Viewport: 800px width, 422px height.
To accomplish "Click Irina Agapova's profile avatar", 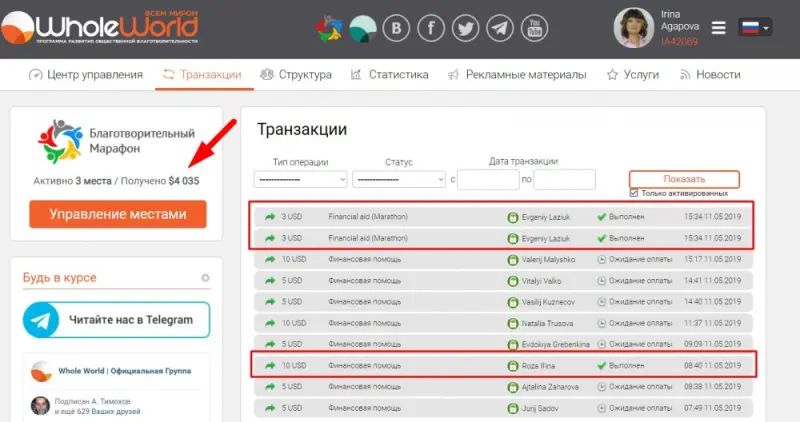I will coord(634,28).
